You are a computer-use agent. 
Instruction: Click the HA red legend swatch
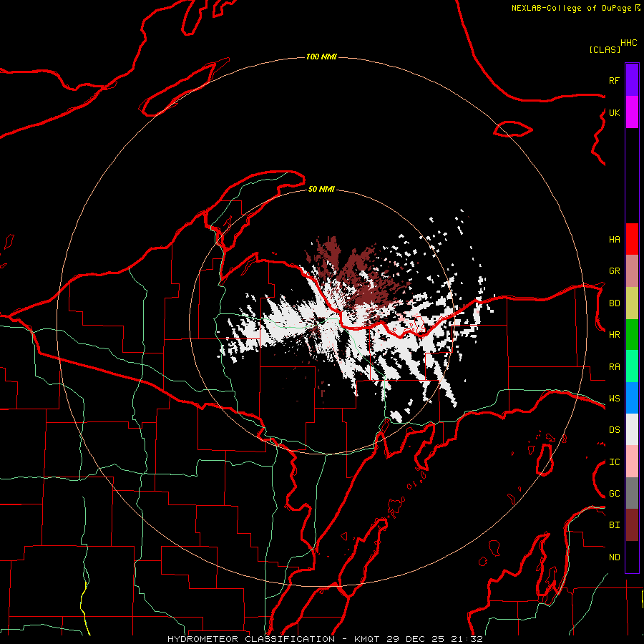632,239
